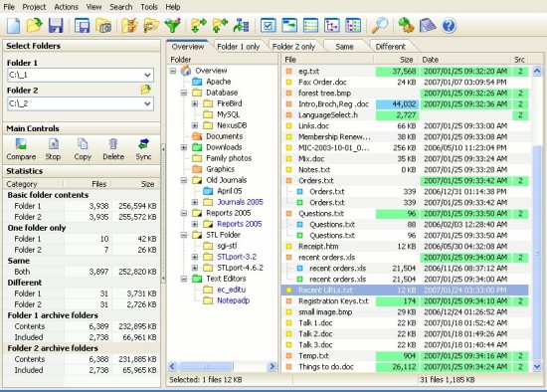Click the blue help question mark icon

pos(449,26)
